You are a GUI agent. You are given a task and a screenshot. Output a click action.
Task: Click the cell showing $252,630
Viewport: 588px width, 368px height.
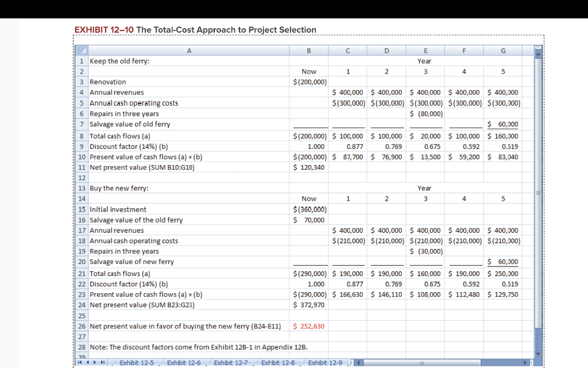click(x=309, y=325)
